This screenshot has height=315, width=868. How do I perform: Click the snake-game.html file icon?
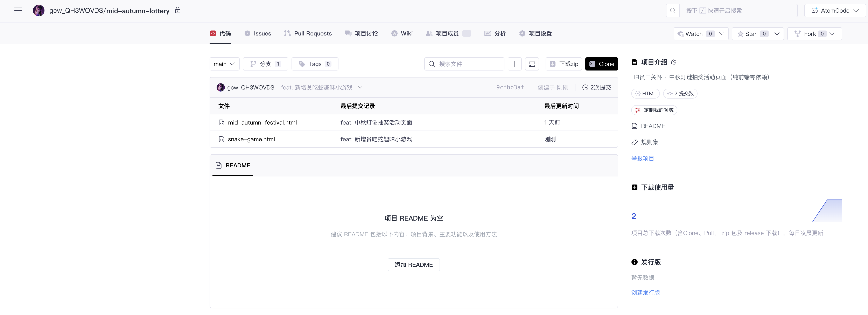(x=221, y=139)
